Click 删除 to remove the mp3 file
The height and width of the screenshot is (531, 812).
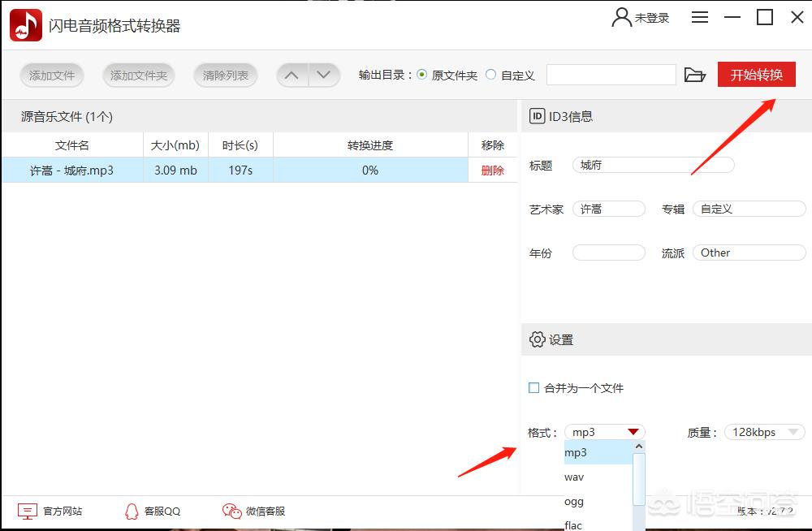pos(492,171)
